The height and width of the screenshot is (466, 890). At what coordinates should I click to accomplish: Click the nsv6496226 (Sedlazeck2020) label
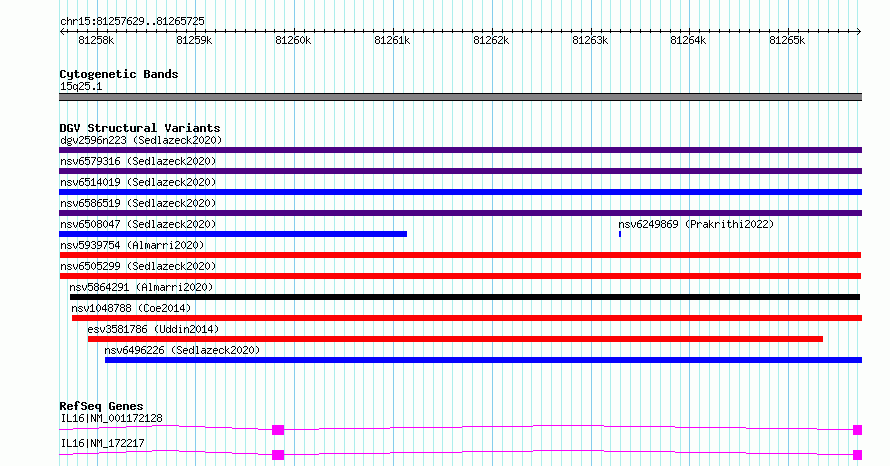pyautogui.click(x=182, y=350)
